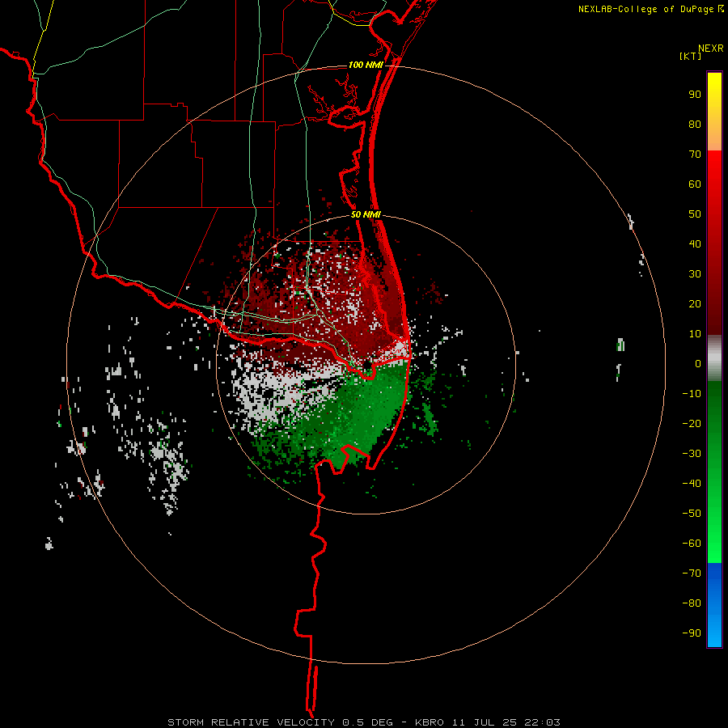
Task: Click the NEXLAB-College of DuPage label
Action: 645,9
